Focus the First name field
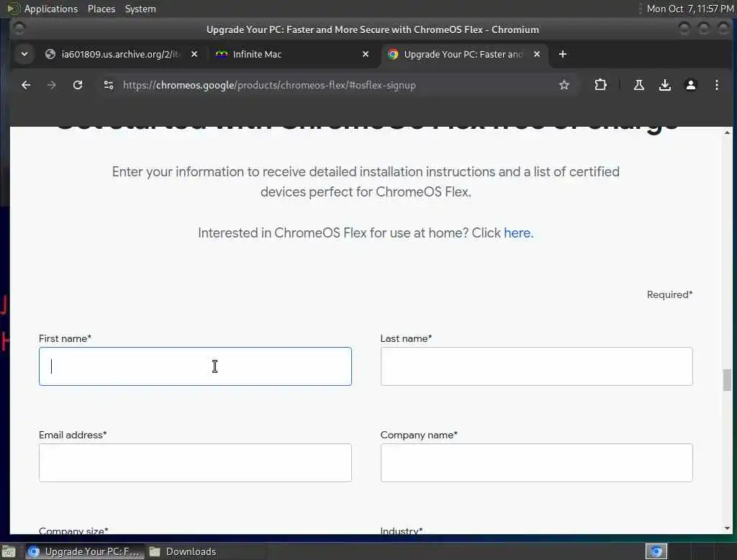Viewport: 737px width, 560px height. (x=195, y=366)
